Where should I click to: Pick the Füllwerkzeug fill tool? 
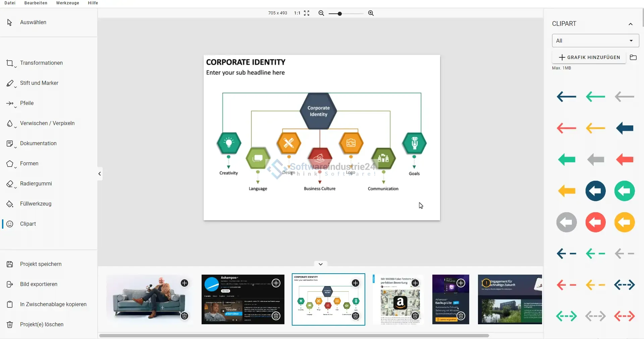point(36,204)
